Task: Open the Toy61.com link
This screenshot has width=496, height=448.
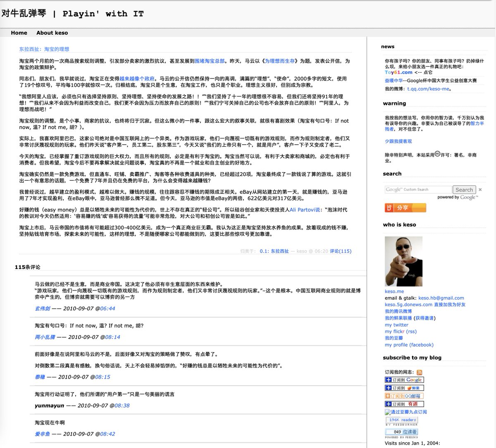Action: click(398, 72)
